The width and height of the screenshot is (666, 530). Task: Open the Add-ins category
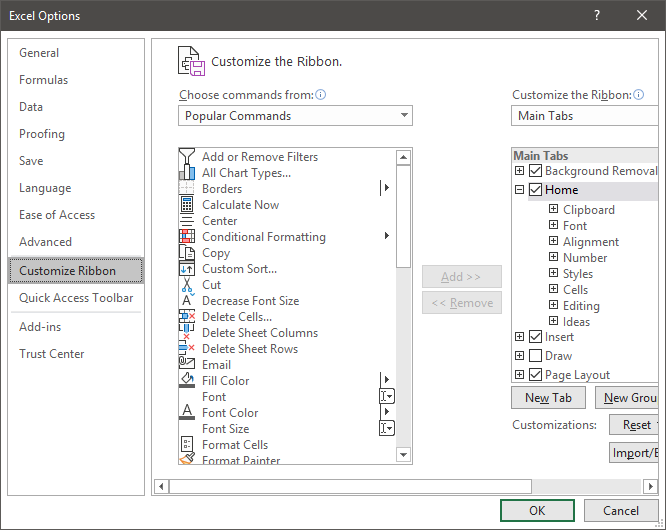click(76, 327)
